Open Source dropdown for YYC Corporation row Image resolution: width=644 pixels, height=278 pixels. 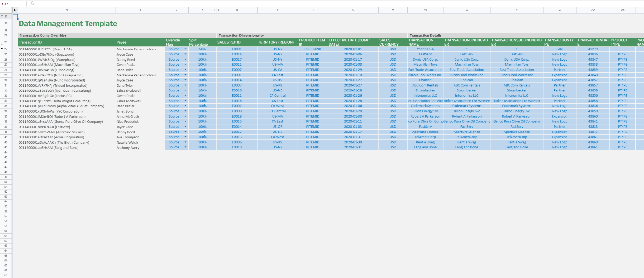click(x=185, y=111)
